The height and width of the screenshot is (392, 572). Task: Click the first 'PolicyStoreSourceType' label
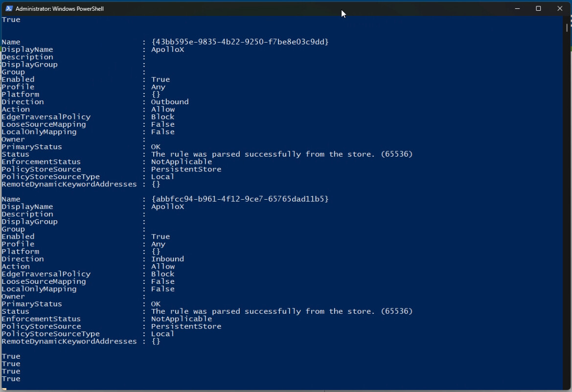51,177
